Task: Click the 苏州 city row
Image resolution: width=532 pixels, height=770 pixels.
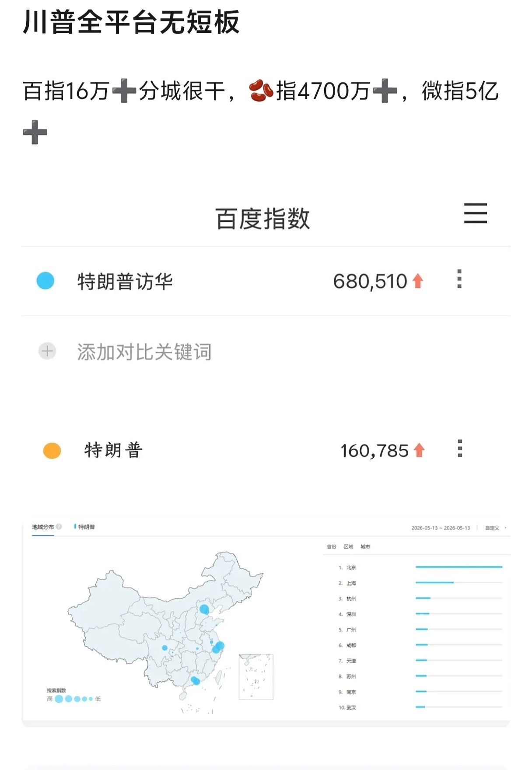Action: pos(420,676)
